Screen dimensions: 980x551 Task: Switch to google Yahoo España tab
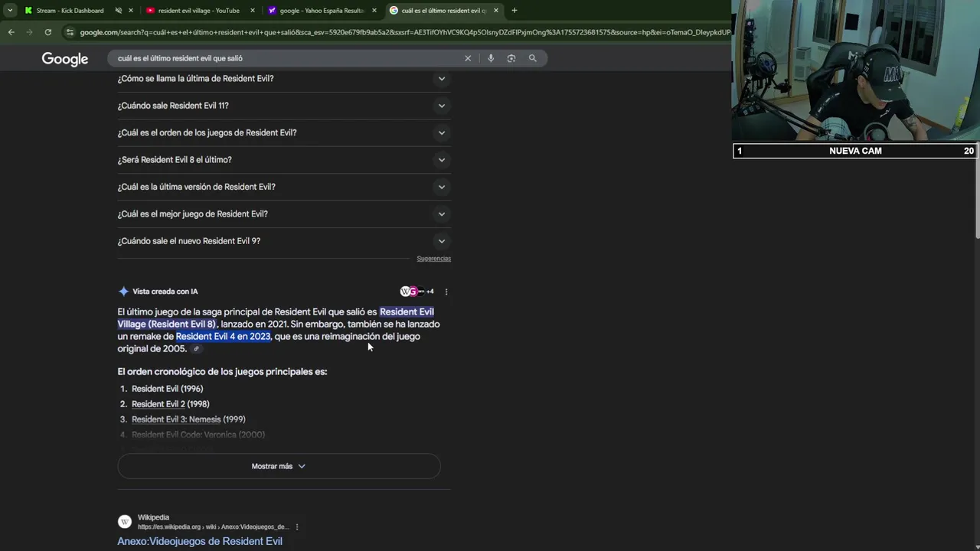pyautogui.click(x=322, y=11)
